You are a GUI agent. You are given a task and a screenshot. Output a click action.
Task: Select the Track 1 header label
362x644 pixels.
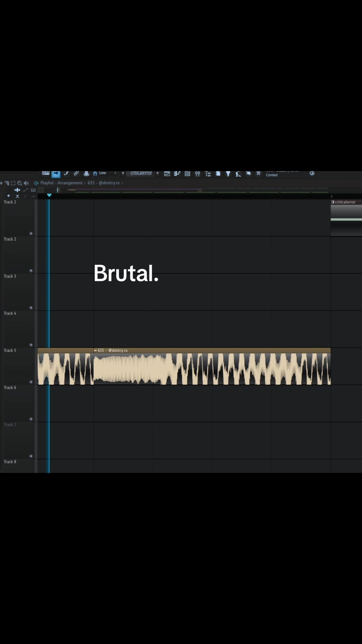(10, 202)
